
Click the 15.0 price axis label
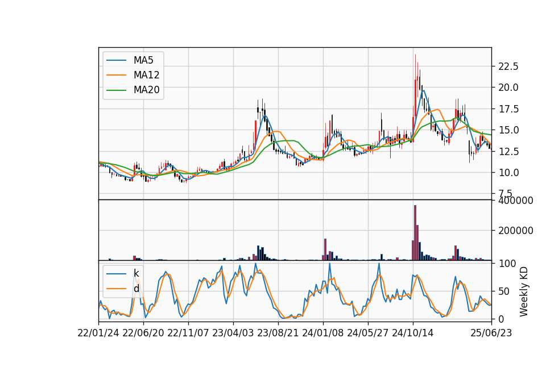point(508,130)
